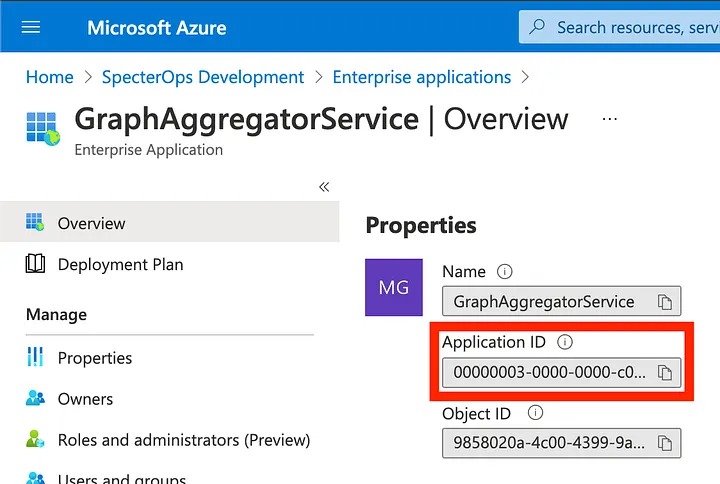Copy the Object ID value

click(664, 443)
